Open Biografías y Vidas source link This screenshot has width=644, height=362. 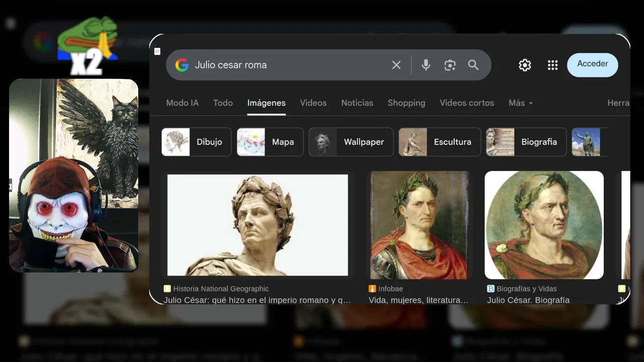click(527, 289)
